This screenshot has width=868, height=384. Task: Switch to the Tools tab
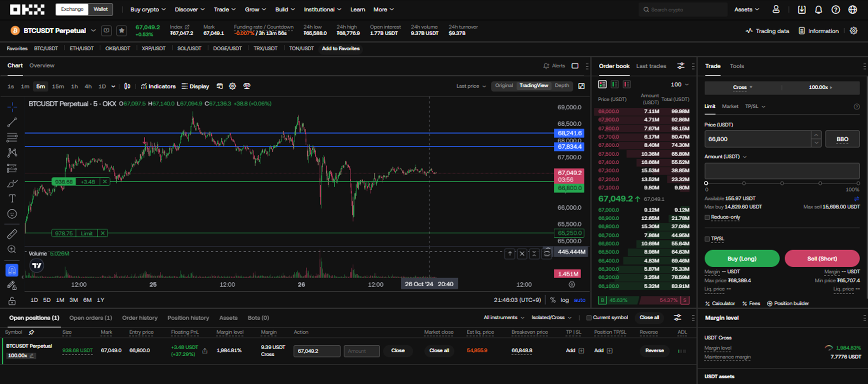737,66
